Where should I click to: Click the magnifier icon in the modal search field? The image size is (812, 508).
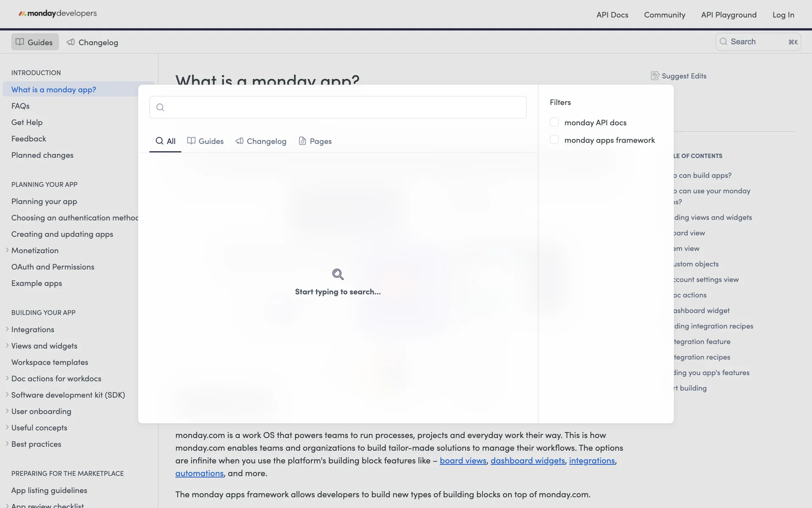click(x=160, y=108)
